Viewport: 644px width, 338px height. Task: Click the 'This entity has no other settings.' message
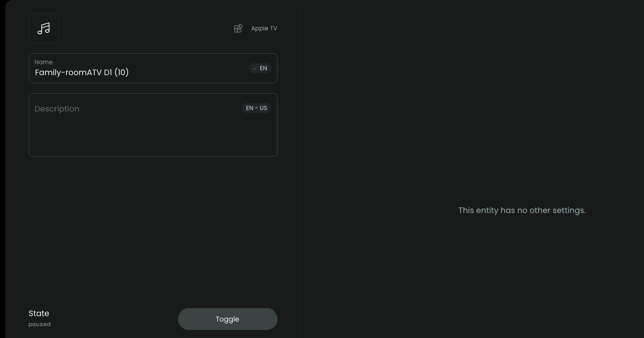522,211
